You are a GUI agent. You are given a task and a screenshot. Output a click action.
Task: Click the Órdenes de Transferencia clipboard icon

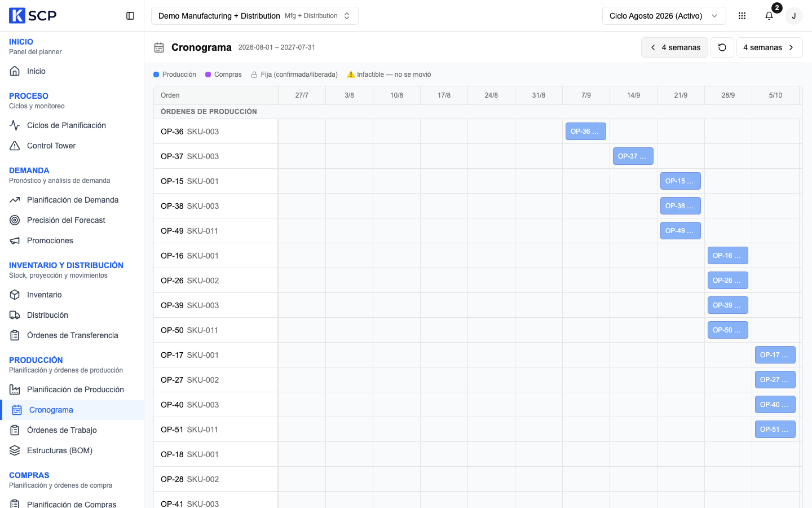point(15,335)
